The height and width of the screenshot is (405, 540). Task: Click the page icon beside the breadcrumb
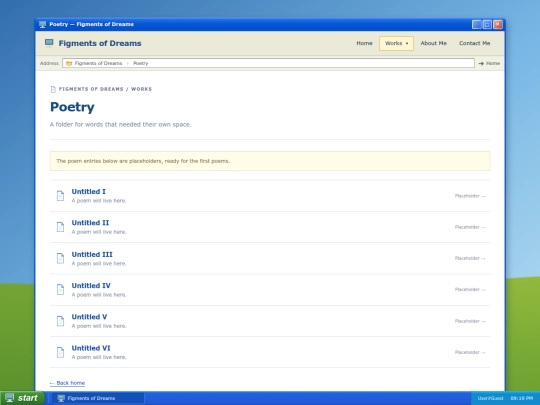click(53, 90)
